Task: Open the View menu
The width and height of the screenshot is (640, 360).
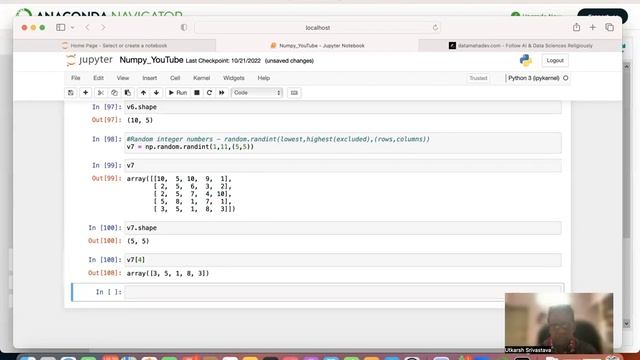Action: point(122,78)
